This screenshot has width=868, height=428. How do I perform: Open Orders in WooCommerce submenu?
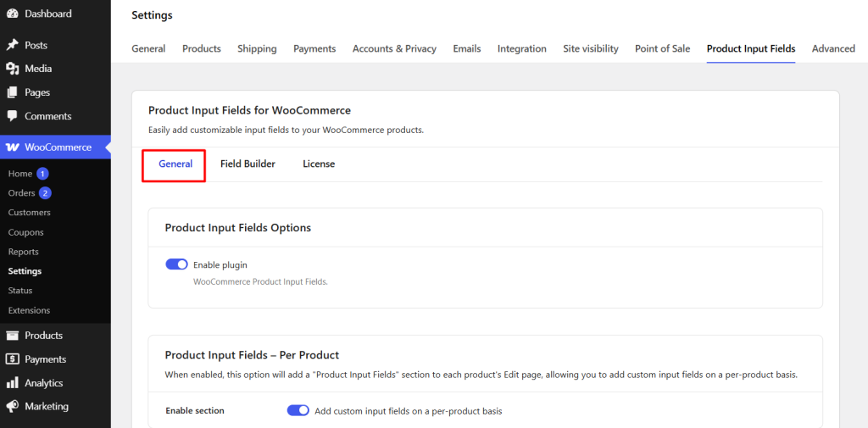pos(22,193)
